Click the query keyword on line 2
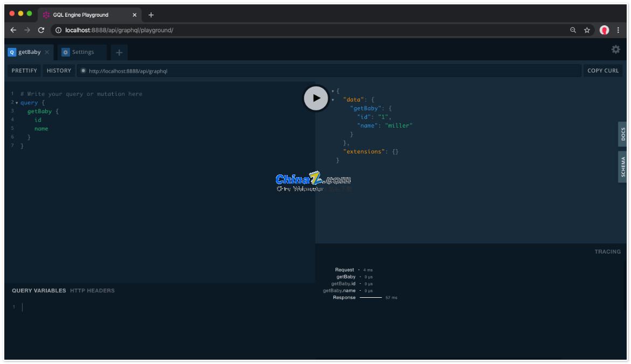Image resolution: width=631 pixels, height=364 pixels. [29, 102]
